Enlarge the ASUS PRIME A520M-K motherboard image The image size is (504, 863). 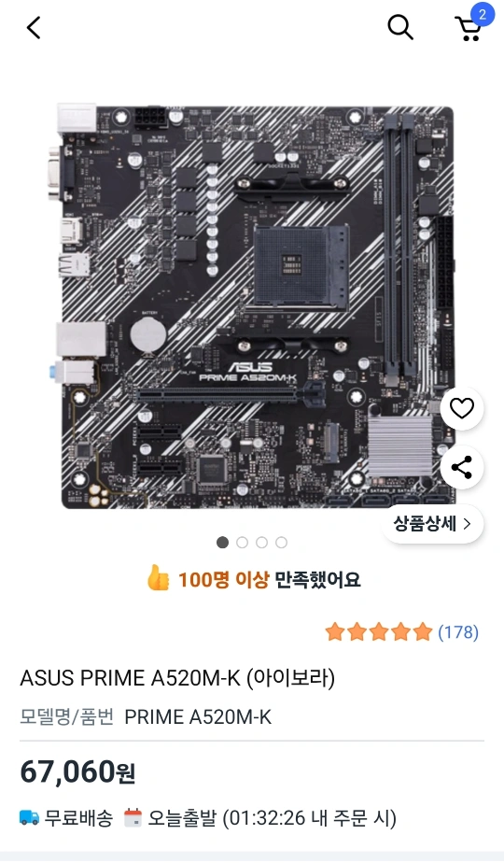coord(256,306)
